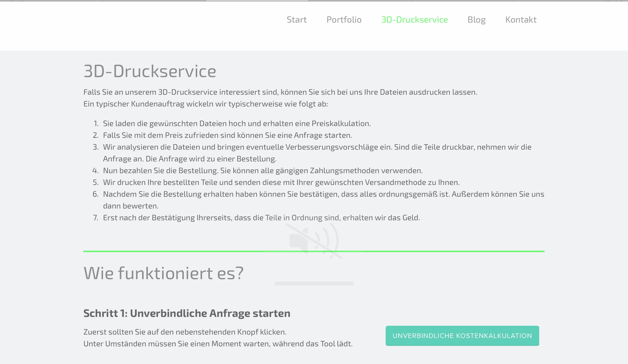Image resolution: width=628 pixels, height=364 pixels.
Task: Click list step 2 about starting an Anfrage
Action: (227, 135)
